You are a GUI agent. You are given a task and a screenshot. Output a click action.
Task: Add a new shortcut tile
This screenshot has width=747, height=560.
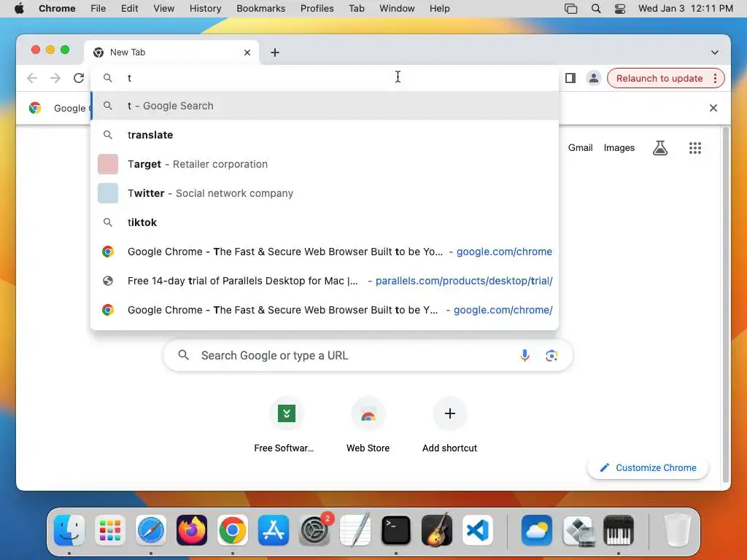[449, 425]
